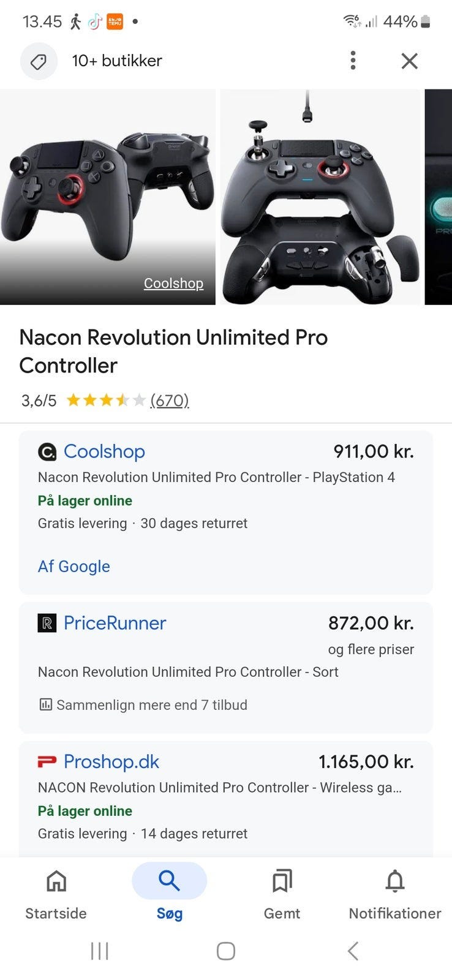Open the Coolshop image source link

coord(173,284)
